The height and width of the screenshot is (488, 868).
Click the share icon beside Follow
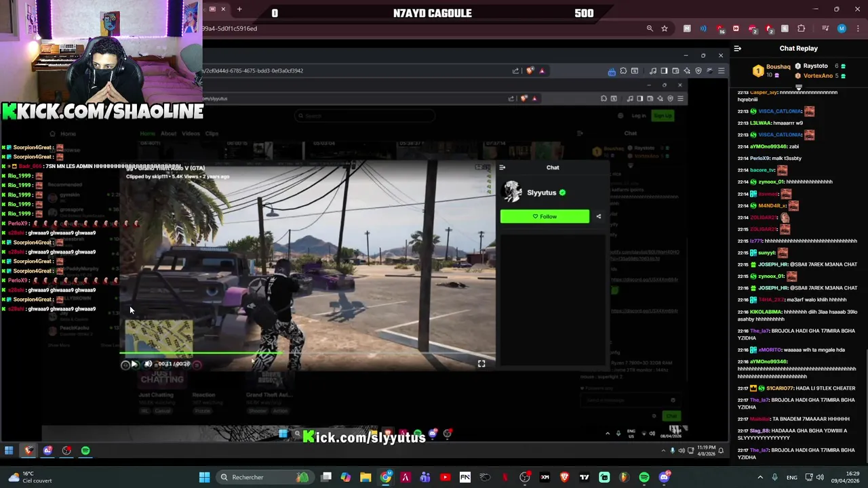(x=598, y=216)
